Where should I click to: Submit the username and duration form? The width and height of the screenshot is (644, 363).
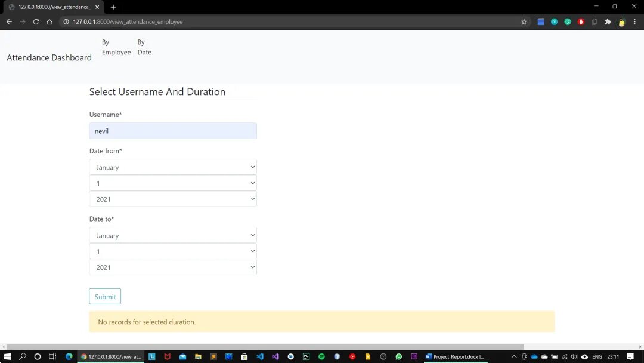[x=105, y=296]
